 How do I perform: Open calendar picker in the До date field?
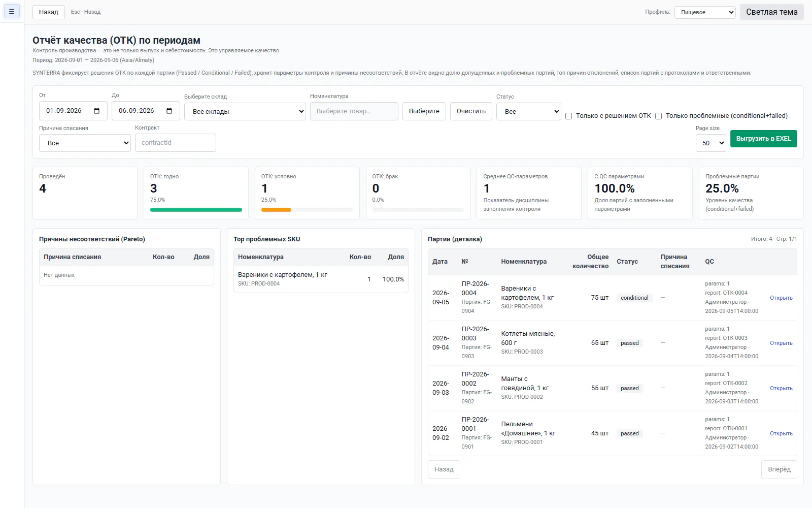tap(169, 111)
